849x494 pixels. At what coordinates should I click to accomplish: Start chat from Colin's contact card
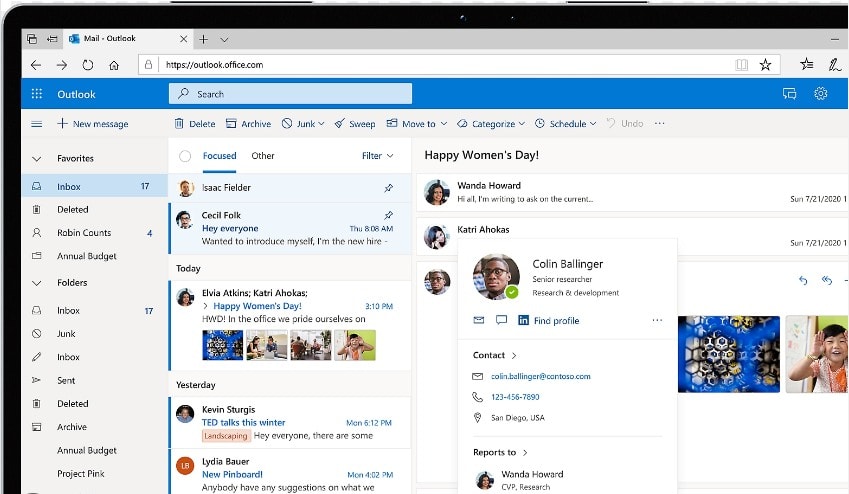pos(501,320)
